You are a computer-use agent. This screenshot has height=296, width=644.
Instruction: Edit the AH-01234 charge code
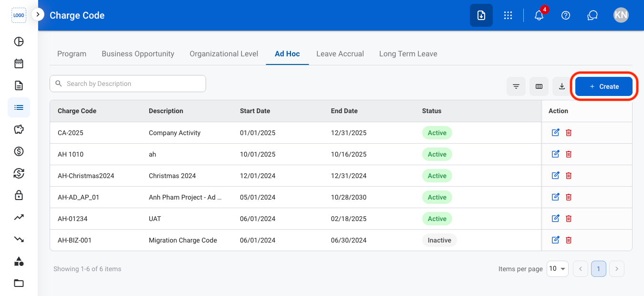[555, 219]
